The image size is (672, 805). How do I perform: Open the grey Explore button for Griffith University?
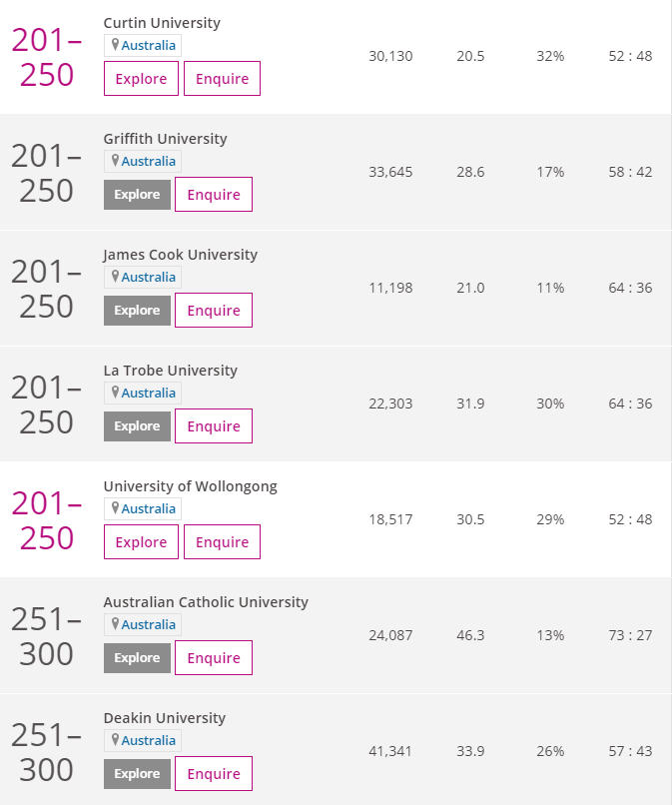[x=137, y=195]
